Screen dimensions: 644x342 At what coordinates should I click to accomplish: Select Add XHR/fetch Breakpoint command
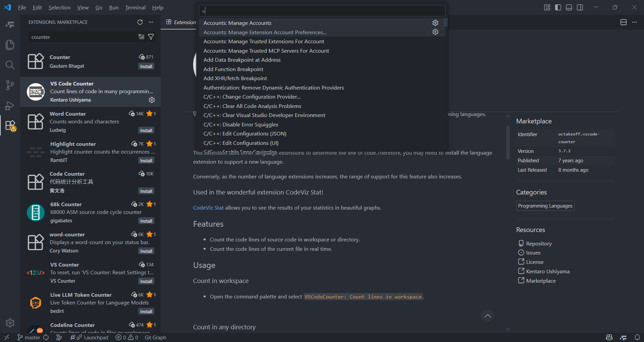coord(322,78)
